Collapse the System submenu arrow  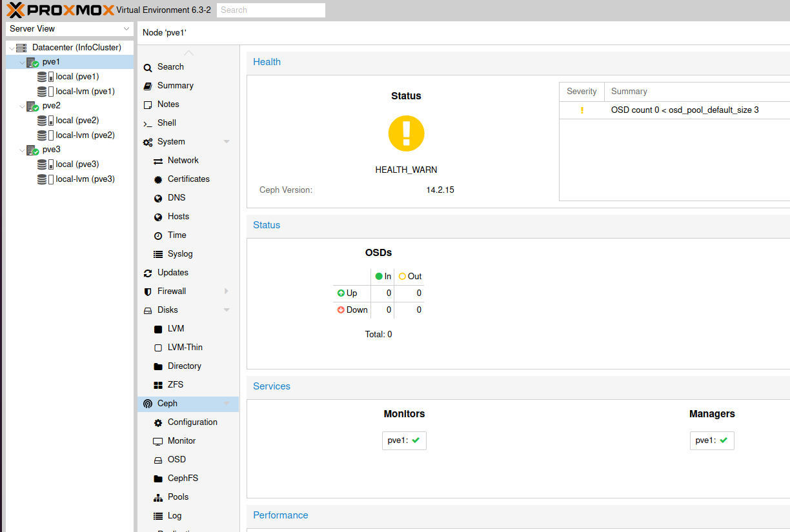(227, 142)
